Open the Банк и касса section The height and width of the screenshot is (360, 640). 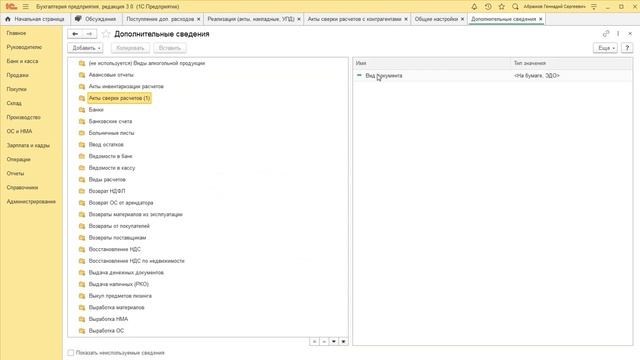(22, 61)
